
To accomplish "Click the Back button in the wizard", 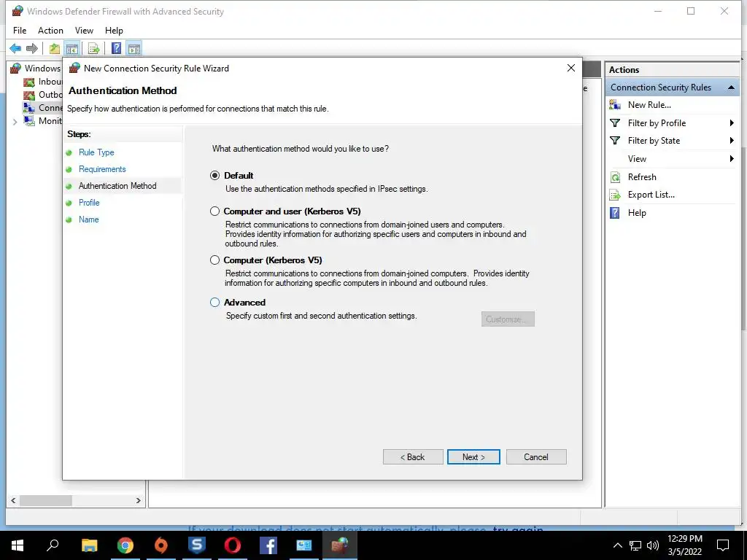I will click(413, 457).
